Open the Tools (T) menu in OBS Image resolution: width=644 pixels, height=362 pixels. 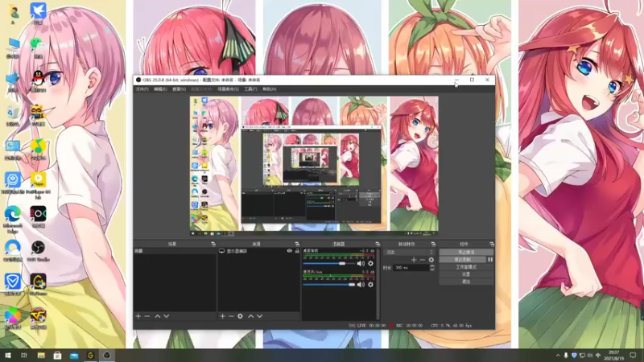(250, 89)
